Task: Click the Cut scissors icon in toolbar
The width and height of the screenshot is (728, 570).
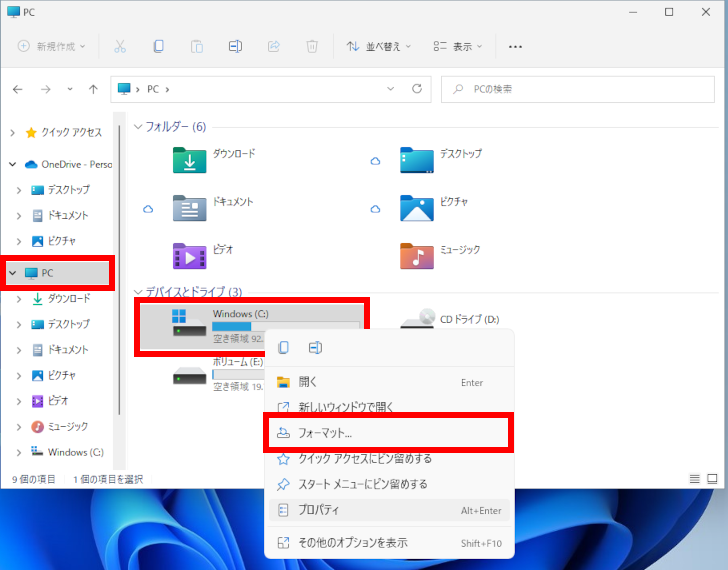Action: [120, 46]
